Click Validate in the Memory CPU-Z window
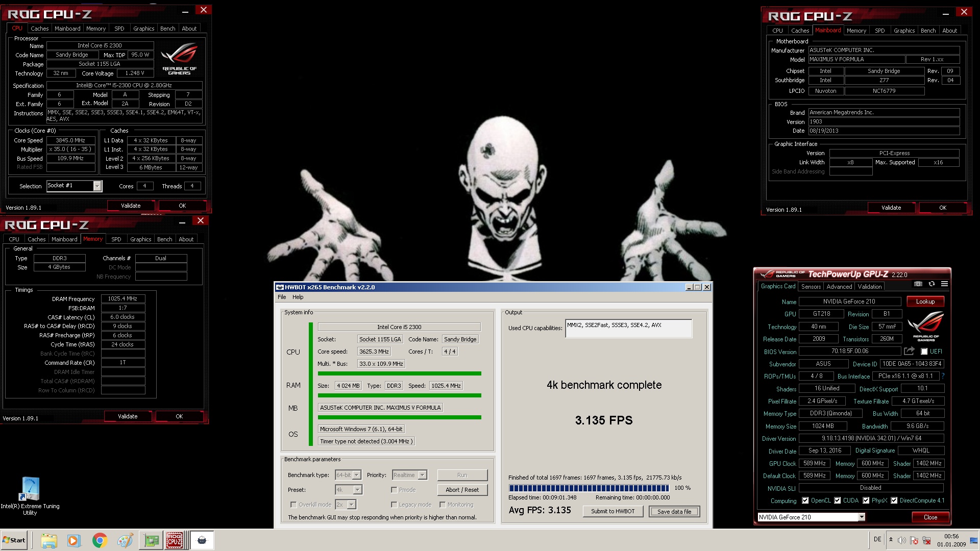 tap(128, 416)
